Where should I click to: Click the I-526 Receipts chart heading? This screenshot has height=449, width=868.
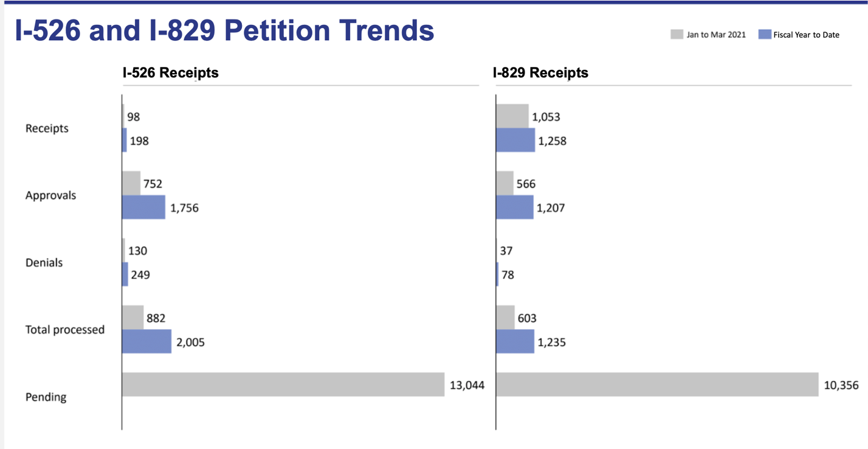(170, 73)
